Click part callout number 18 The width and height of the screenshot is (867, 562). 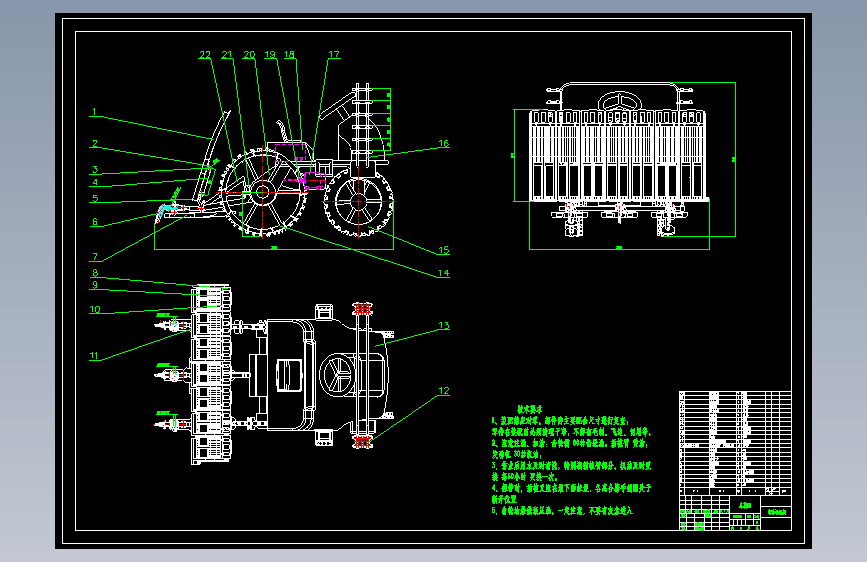click(289, 54)
